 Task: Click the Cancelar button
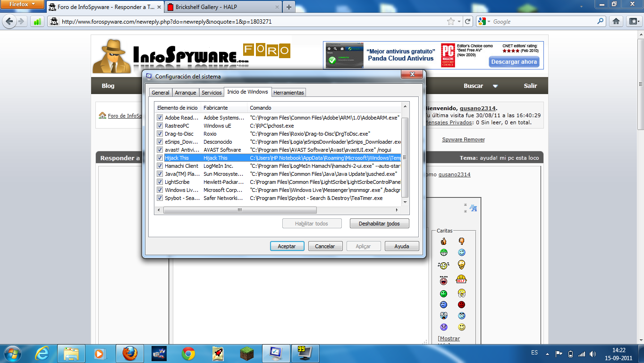pos(325,246)
